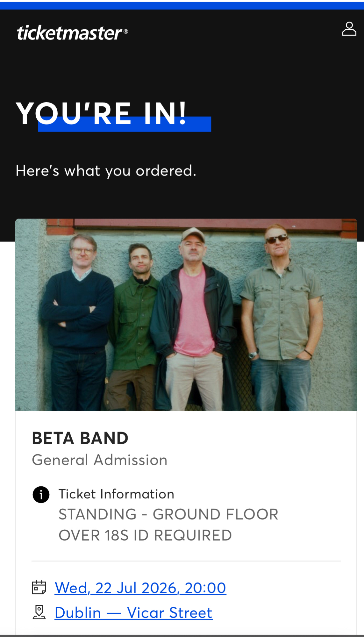Click the calendar icon beside the date
Screen dimensions: 364x637
(x=39, y=588)
